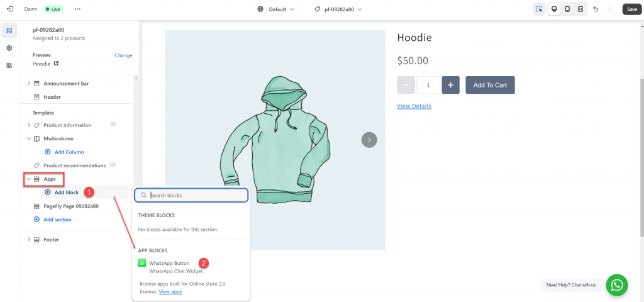
Task: Select PageFly Page 09282a80 section
Action: point(70,206)
